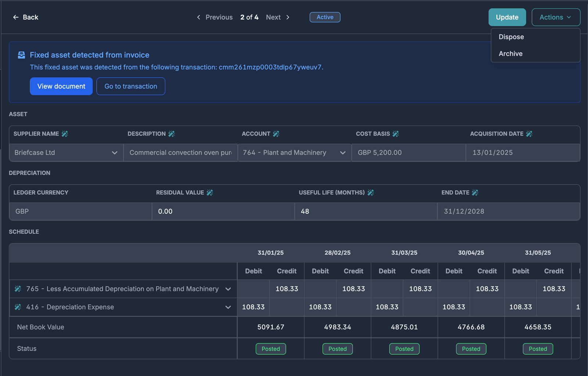
Task: Click the End Date field 31/12/2028
Action: coord(509,211)
